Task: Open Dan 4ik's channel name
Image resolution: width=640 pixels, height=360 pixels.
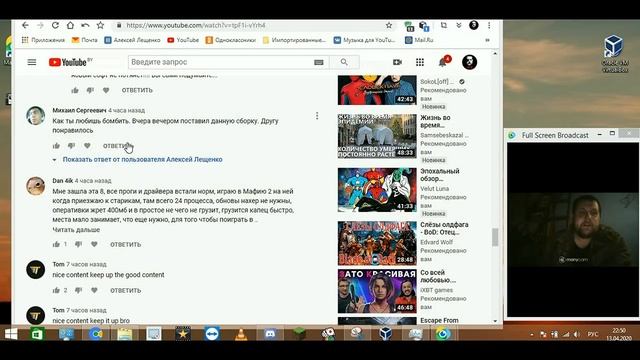Action: pyautogui.click(x=62, y=181)
